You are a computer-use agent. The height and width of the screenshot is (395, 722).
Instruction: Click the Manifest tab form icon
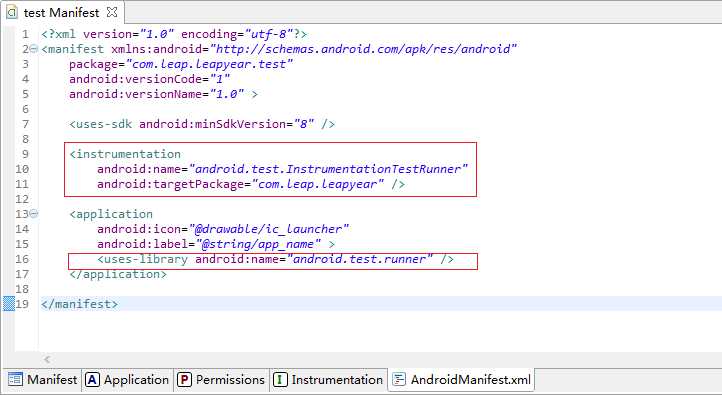[15, 379]
